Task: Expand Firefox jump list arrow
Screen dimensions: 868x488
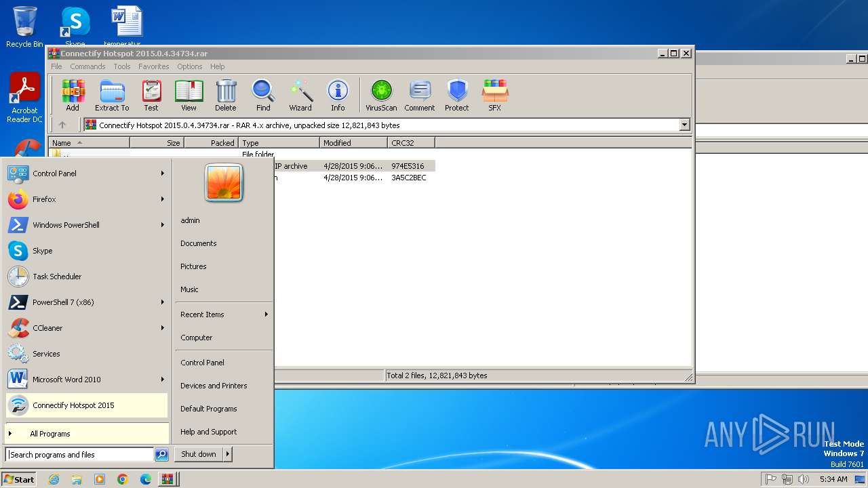Action: tap(163, 199)
